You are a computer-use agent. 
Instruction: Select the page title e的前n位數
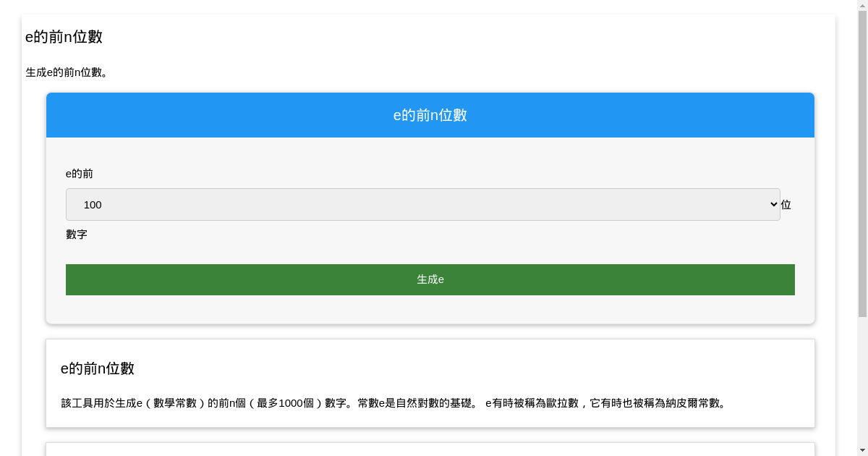(x=64, y=36)
